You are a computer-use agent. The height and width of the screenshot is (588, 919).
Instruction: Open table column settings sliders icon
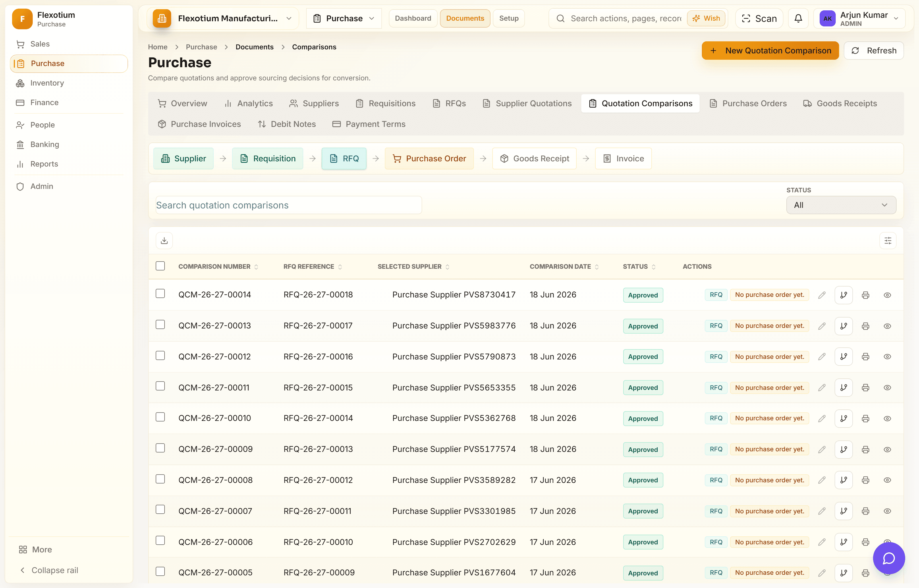pyautogui.click(x=888, y=241)
